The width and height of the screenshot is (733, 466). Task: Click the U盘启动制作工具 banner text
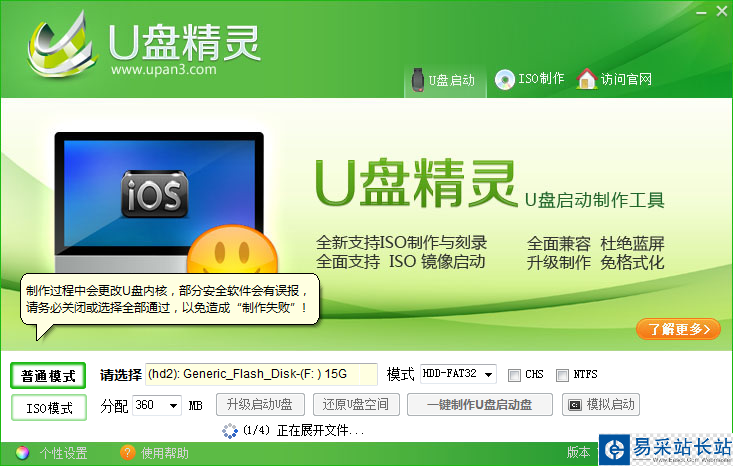[594, 200]
